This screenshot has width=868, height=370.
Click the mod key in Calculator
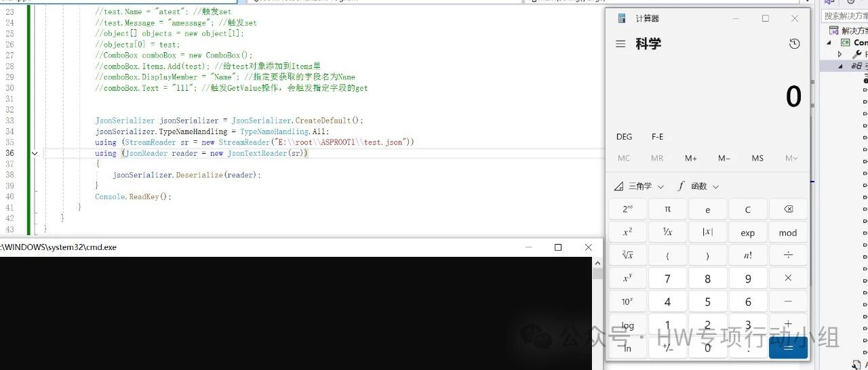[788, 232]
